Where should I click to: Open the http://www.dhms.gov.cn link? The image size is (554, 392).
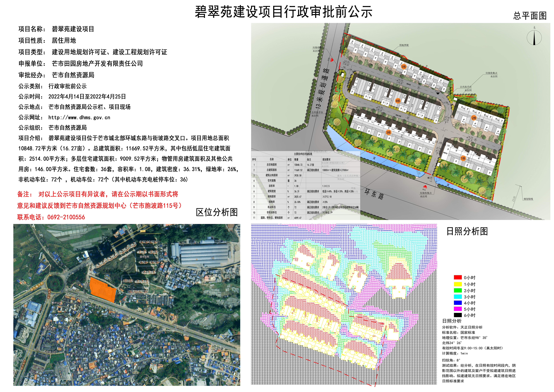(79, 118)
